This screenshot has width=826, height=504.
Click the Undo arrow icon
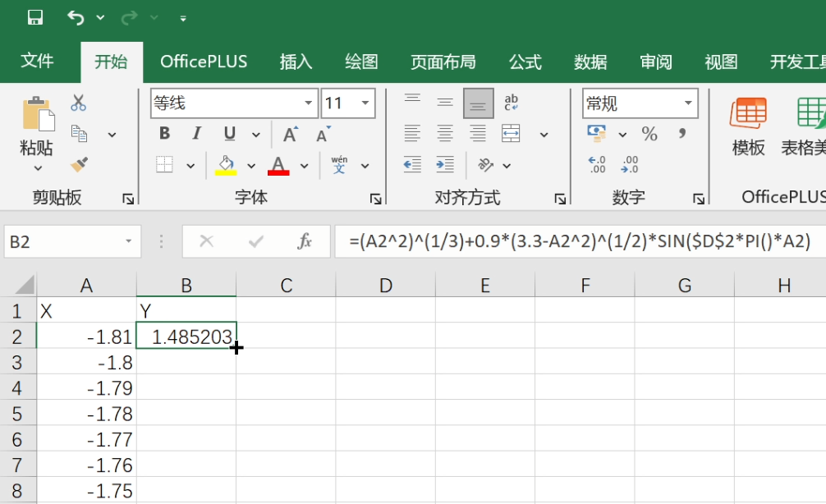click(76, 17)
